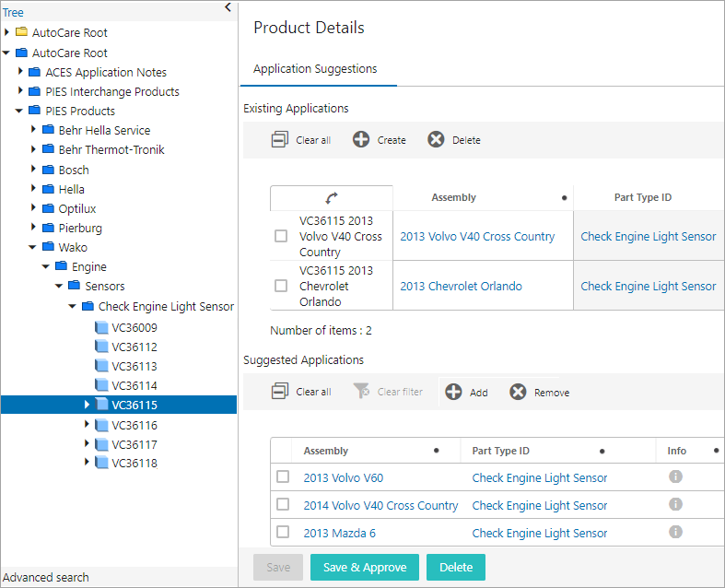Viewport: 725px width, 588px height.
Task: Select VC36118 in the tree
Action: tap(134, 463)
